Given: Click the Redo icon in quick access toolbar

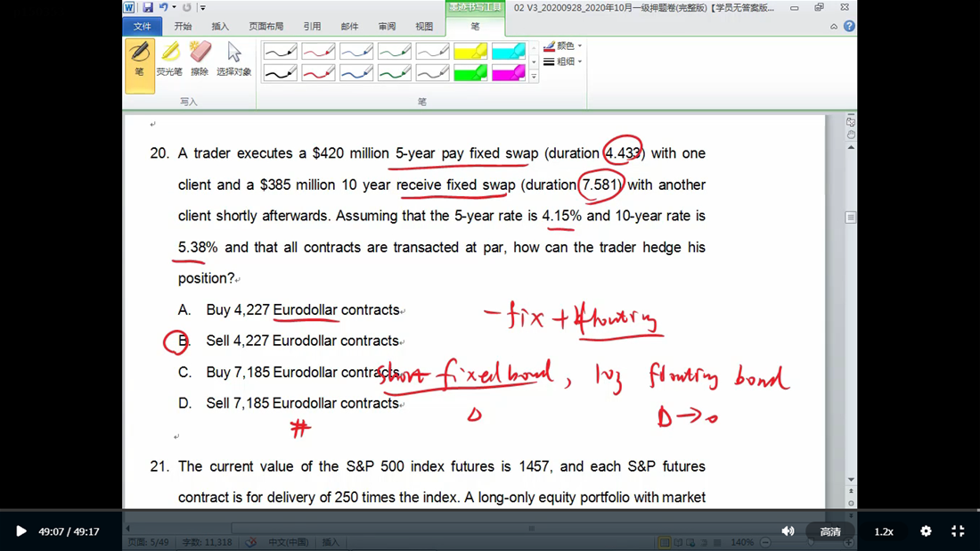Looking at the screenshot, I should tap(186, 7).
